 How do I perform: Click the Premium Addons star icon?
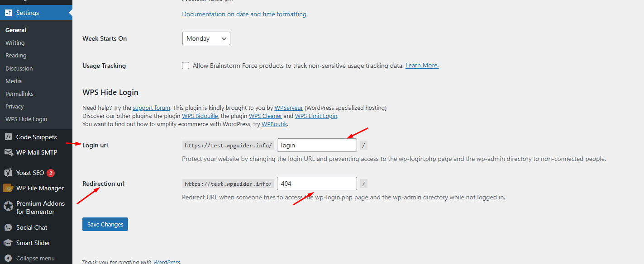[x=8, y=206]
